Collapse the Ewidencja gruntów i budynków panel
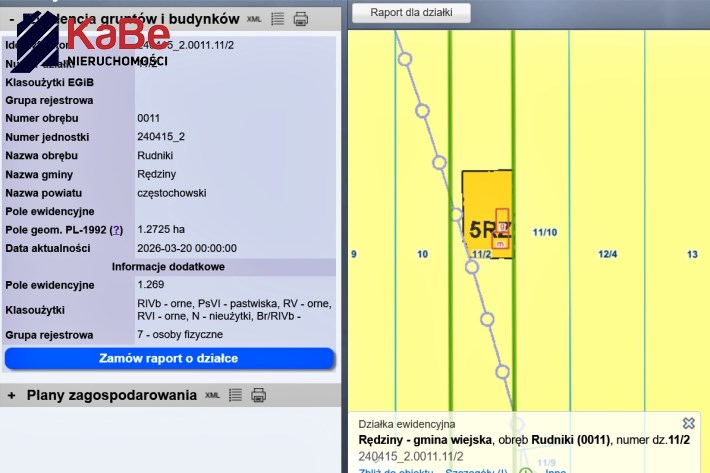This screenshot has width=710, height=473. [x=11, y=18]
